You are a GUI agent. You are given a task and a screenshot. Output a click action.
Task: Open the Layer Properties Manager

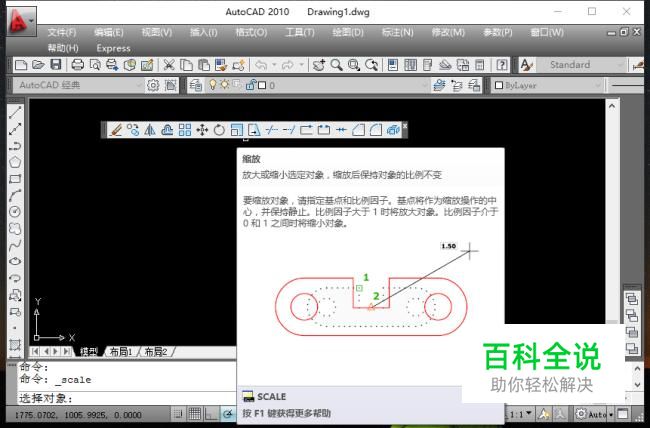(x=195, y=85)
